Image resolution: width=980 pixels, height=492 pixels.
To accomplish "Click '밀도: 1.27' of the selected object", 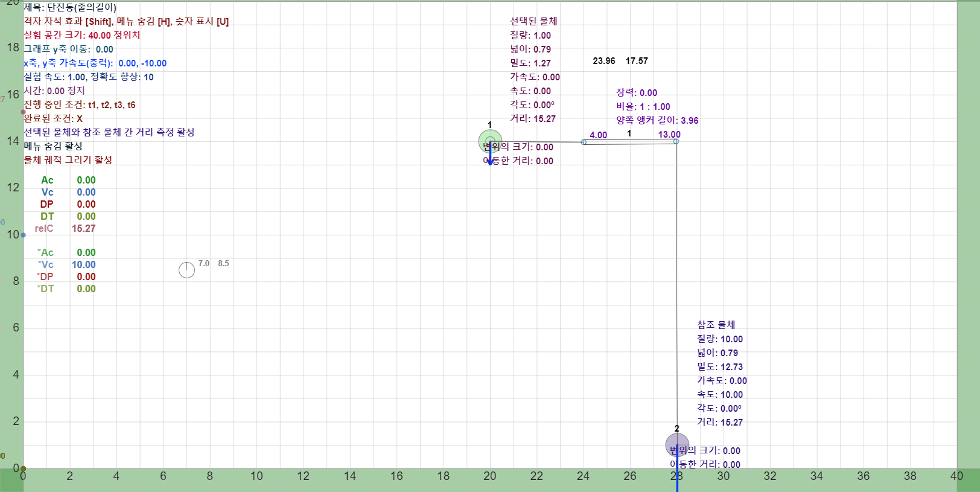I will coord(530,63).
